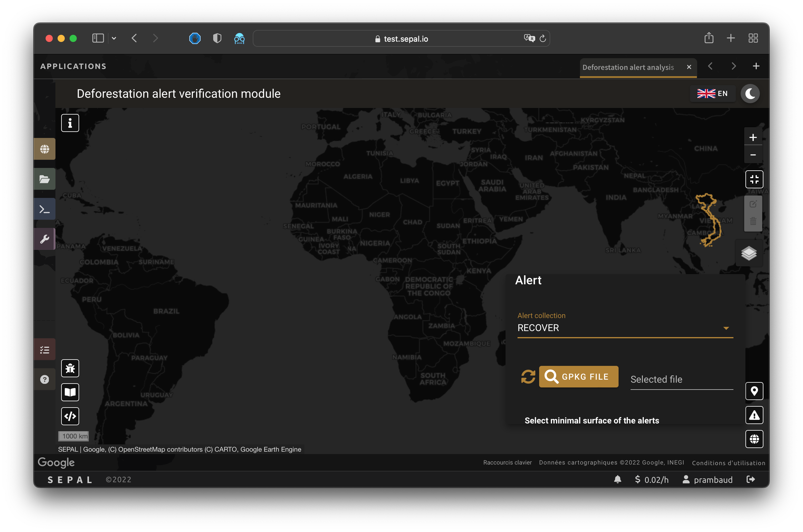
Task: Open the source code icon button
Action: coord(70,416)
